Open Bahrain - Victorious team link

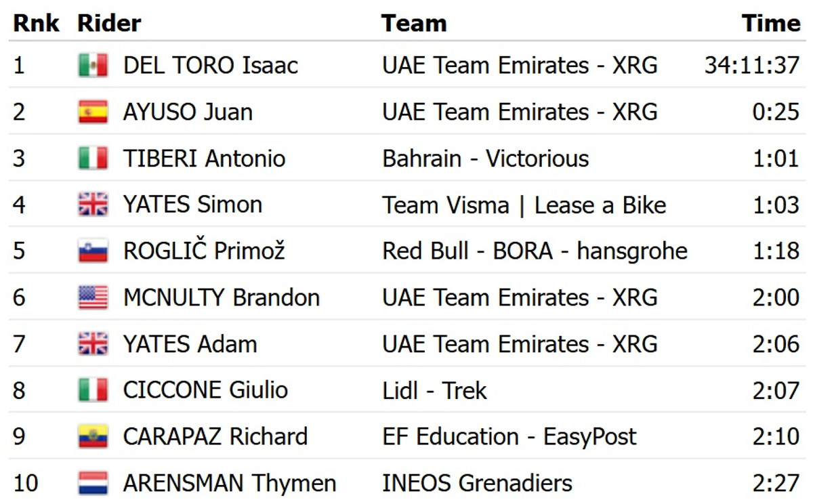pos(485,159)
